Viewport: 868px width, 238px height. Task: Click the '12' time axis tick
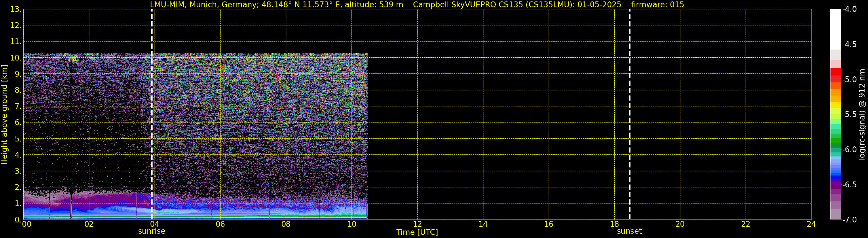click(417, 224)
